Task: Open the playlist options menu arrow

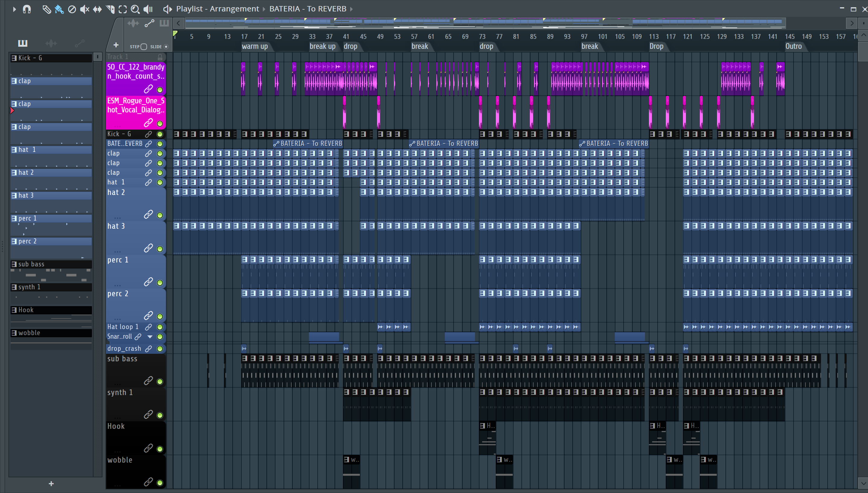Action: tap(14, 9)
